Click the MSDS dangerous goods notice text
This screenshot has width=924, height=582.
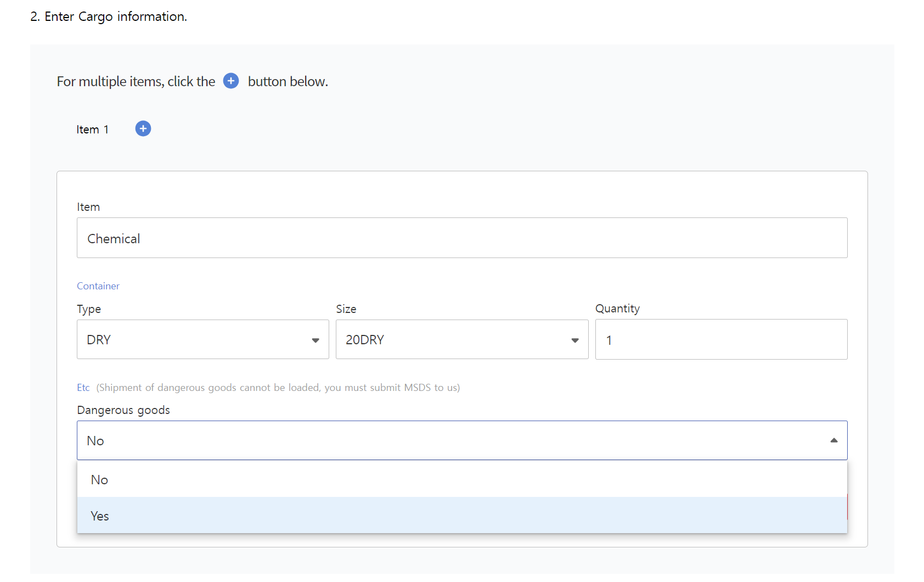[278, 388]
